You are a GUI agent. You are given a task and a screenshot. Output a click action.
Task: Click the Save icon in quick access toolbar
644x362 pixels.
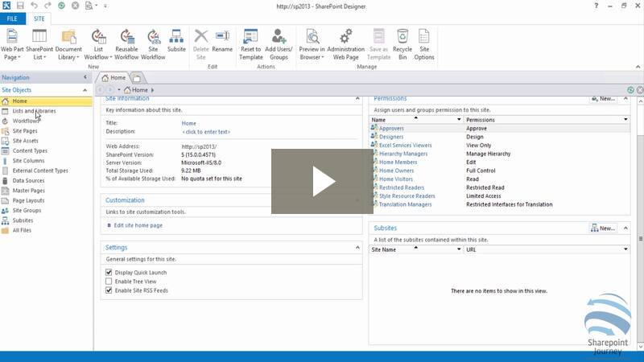click(20, 6)
